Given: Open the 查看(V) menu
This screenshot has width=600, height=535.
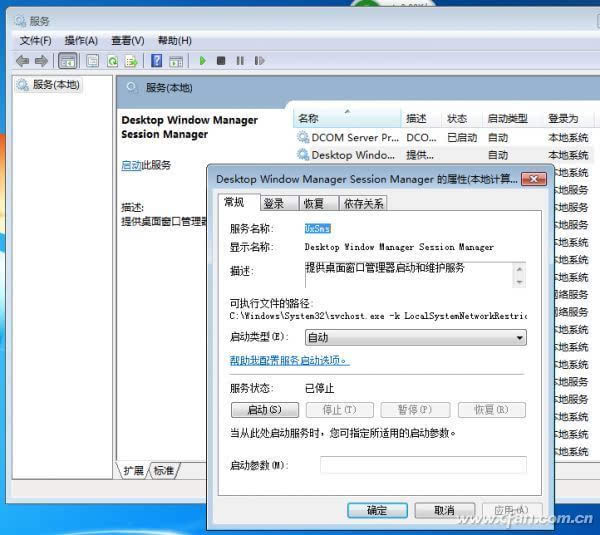Looking at the screenshot, I should pyautogui.click(x=128, y=40).
